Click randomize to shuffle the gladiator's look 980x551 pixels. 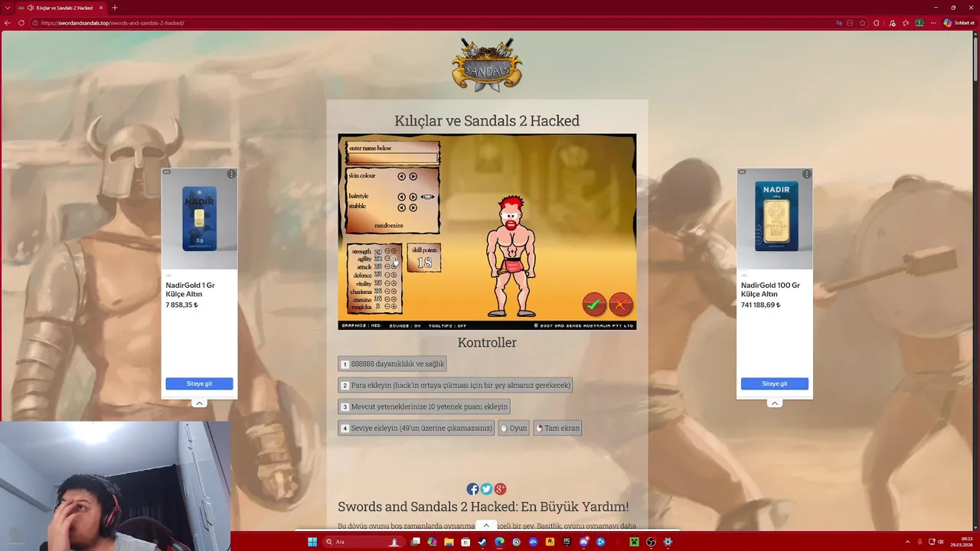tap(389, 225)
